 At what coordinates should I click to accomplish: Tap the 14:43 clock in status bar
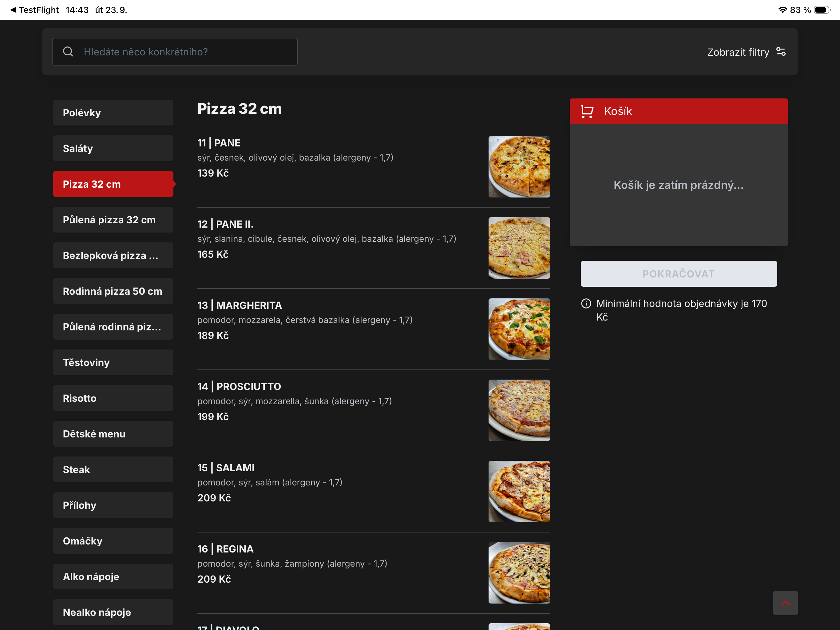click(77, 10)
